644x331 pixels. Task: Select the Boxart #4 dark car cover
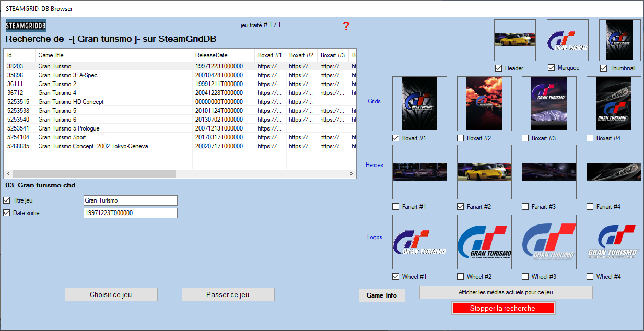(614, 103)
